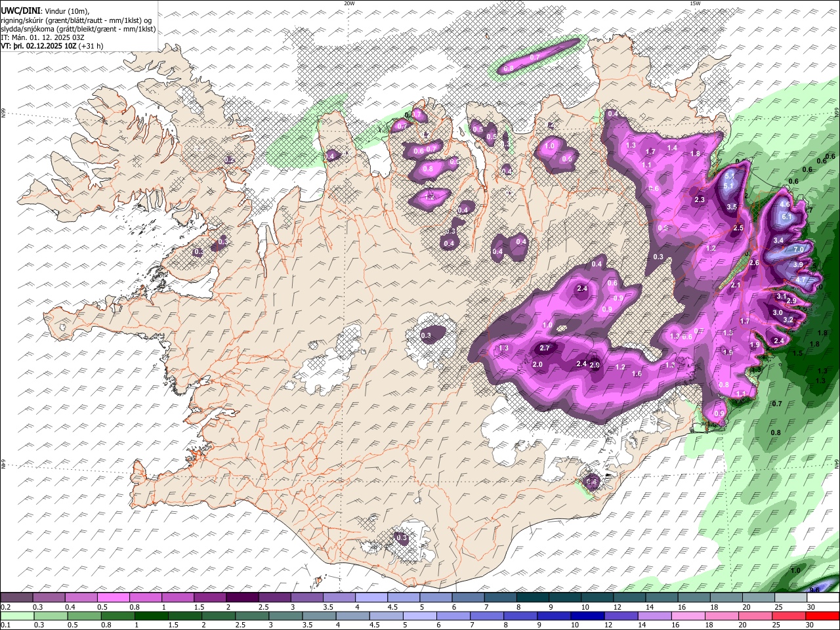Click the 1.6 value on the map
This screenshot has width=840, height=630.
pyautogui.click(x=636, y=374)
